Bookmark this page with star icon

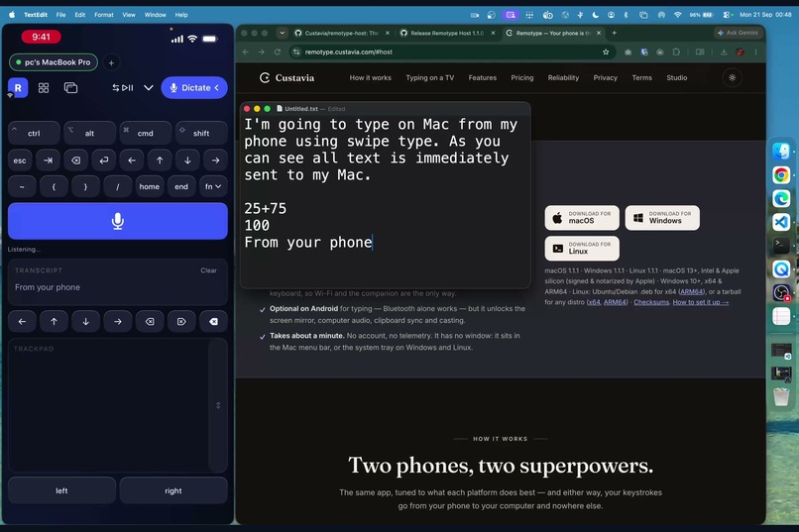tap(606, 52)
